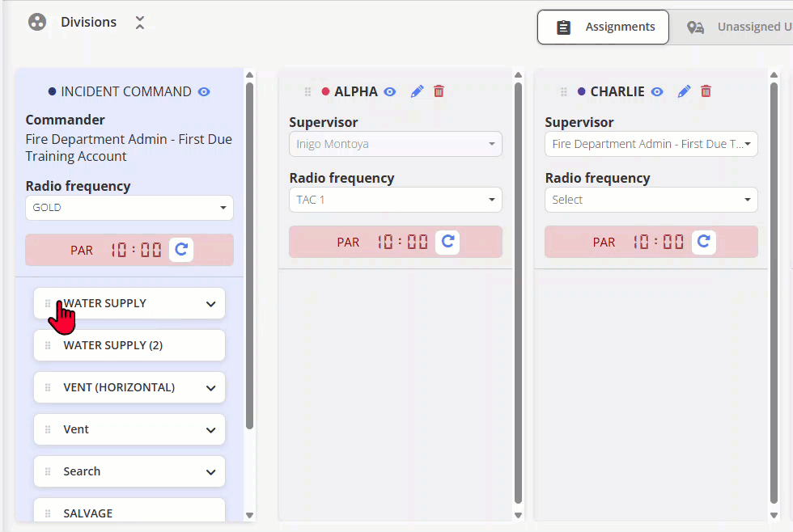Click the Incident Command column scrollbar
Image resolution: width=793 pixels, height=532 pixels.
tap(249, 255)
